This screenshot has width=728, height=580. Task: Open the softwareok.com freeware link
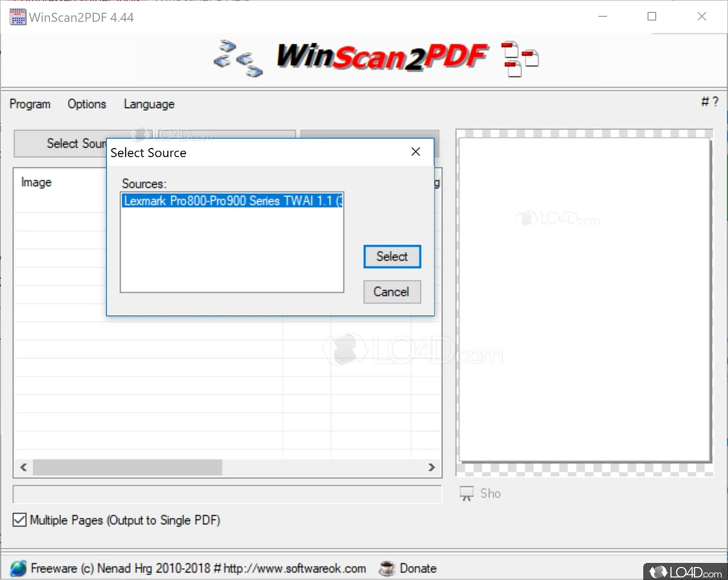(295, 568)
